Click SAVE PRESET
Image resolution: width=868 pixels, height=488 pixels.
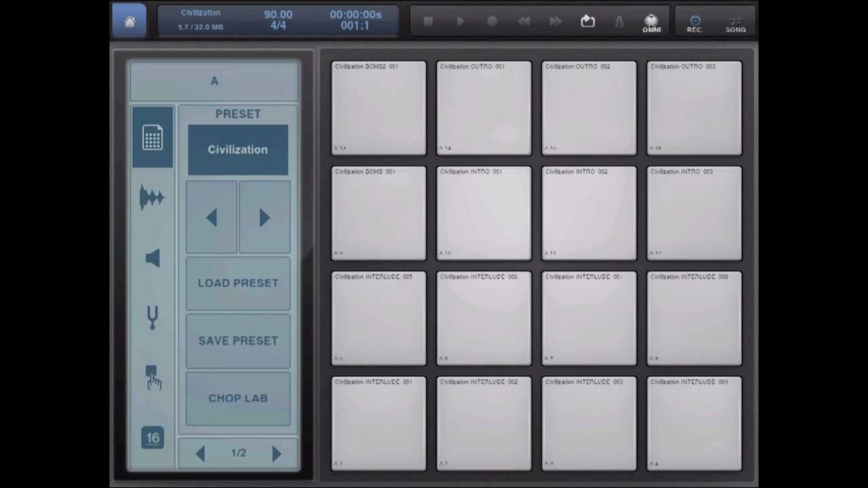point(238,341)
